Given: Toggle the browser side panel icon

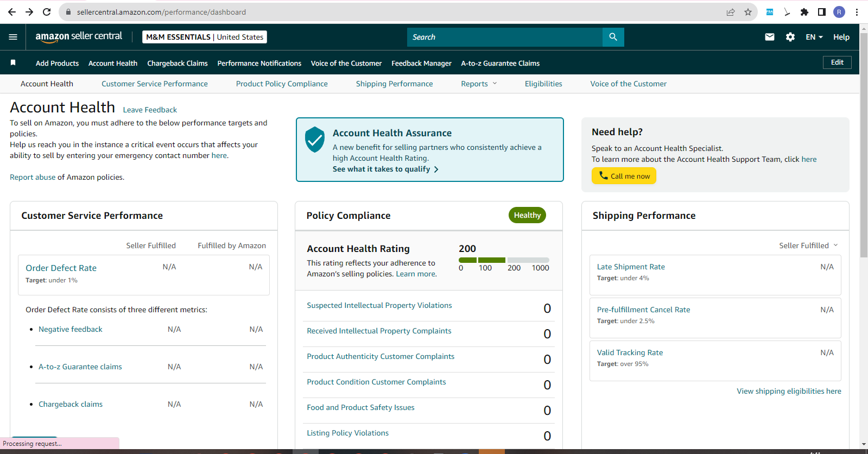Looking at the screenshot, I should pyautogui.click(x=822, y=12).
